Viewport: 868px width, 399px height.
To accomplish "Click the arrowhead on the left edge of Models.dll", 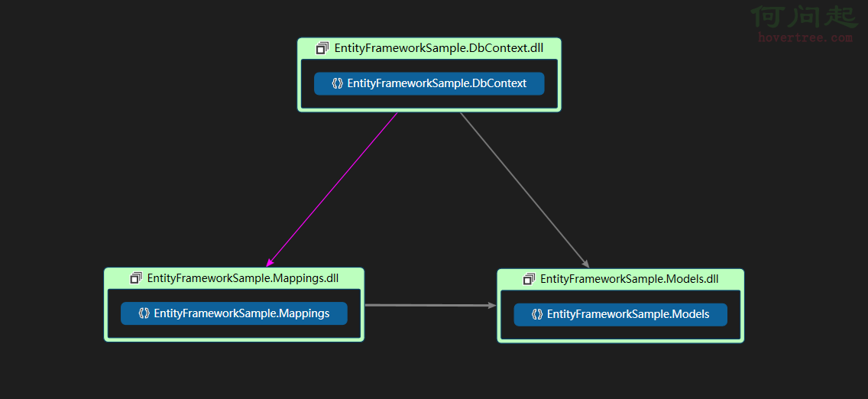I will (492, 305).
